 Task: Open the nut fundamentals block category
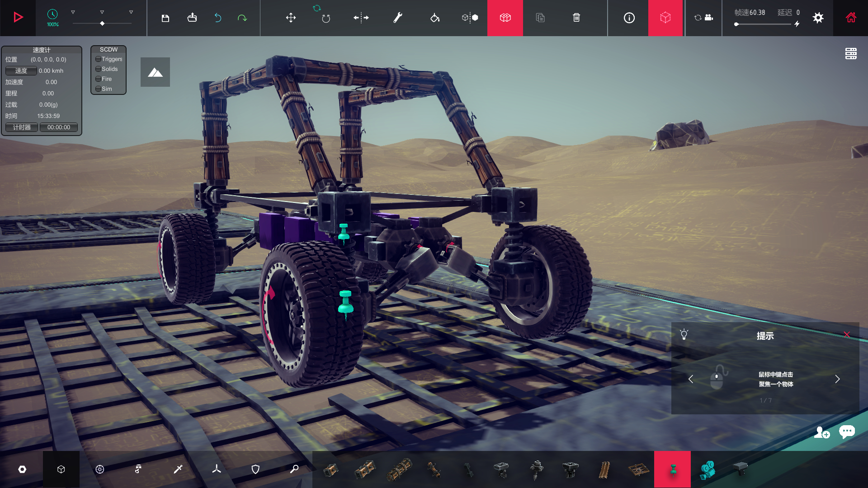pos(22,469)
